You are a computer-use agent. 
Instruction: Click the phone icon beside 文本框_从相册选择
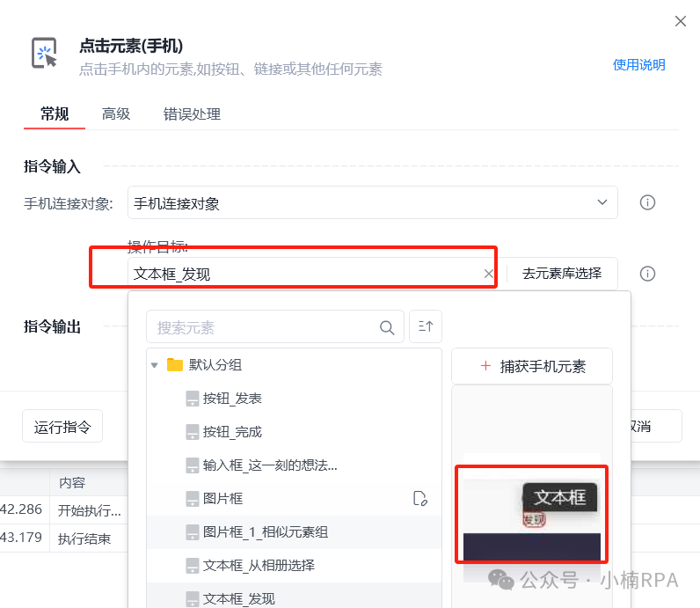point(193,566)
